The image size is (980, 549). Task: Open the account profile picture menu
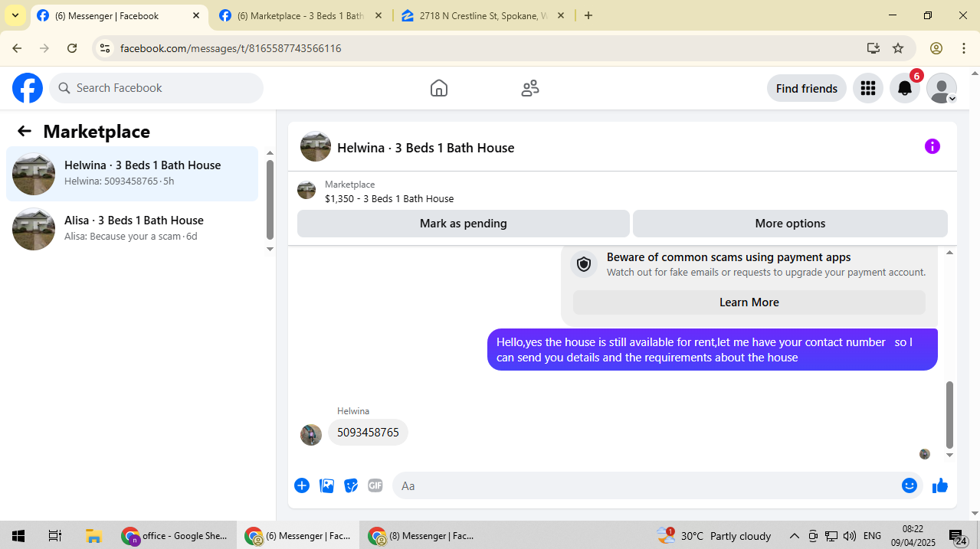point(942,88)
